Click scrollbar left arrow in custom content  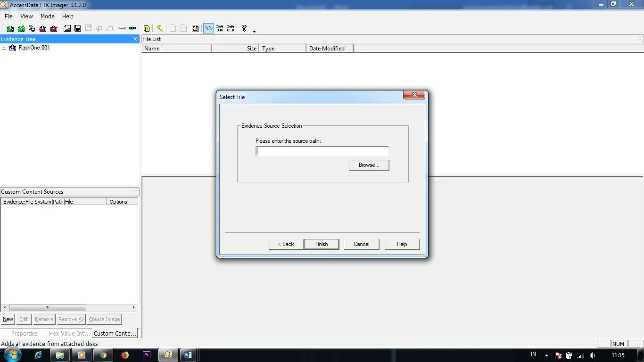click(x=5, y=307)
